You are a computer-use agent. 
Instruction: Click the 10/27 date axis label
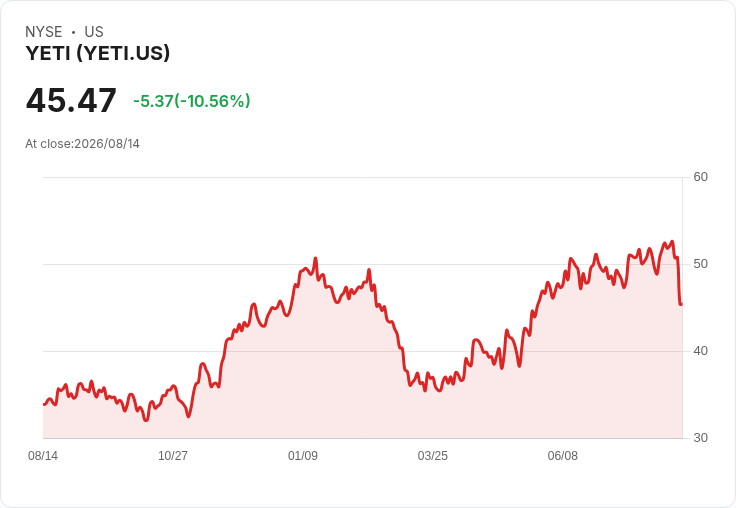(173, 455)
